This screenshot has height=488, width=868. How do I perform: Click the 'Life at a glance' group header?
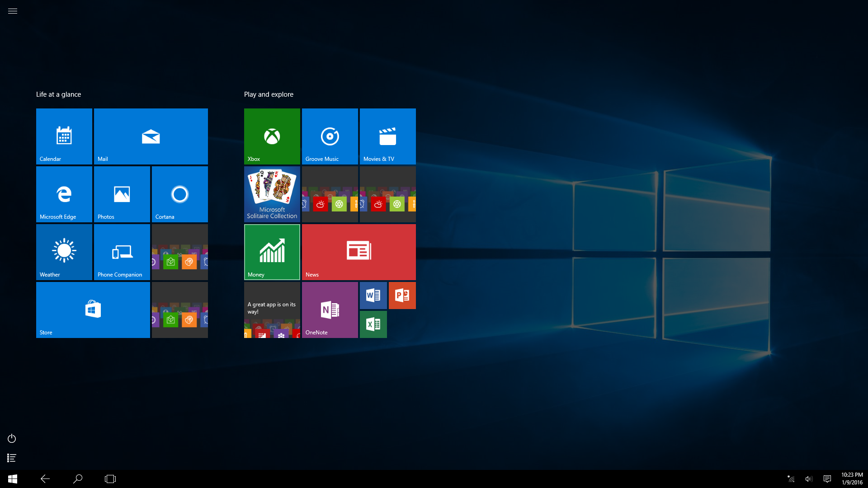pyautogui.click(x=59, y=94)
